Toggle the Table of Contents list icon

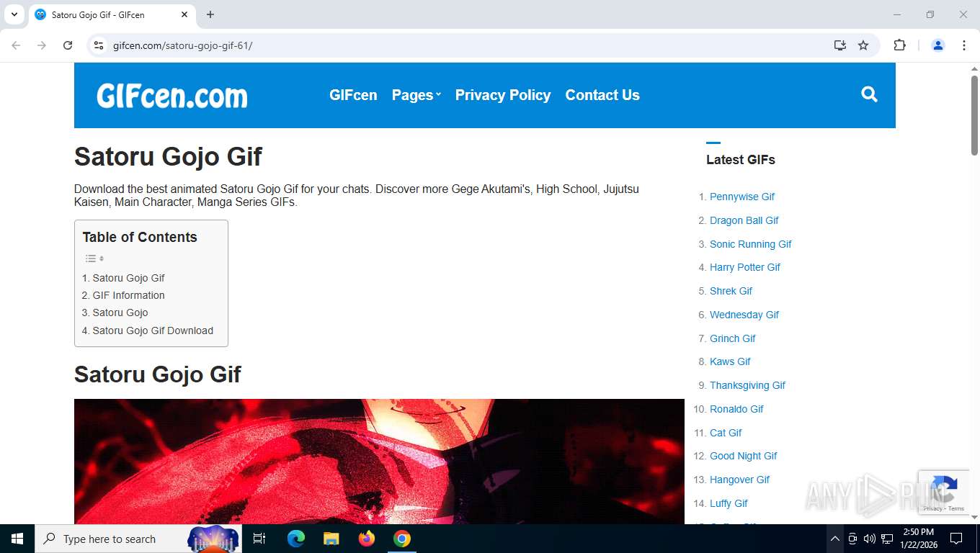[94, 258]
